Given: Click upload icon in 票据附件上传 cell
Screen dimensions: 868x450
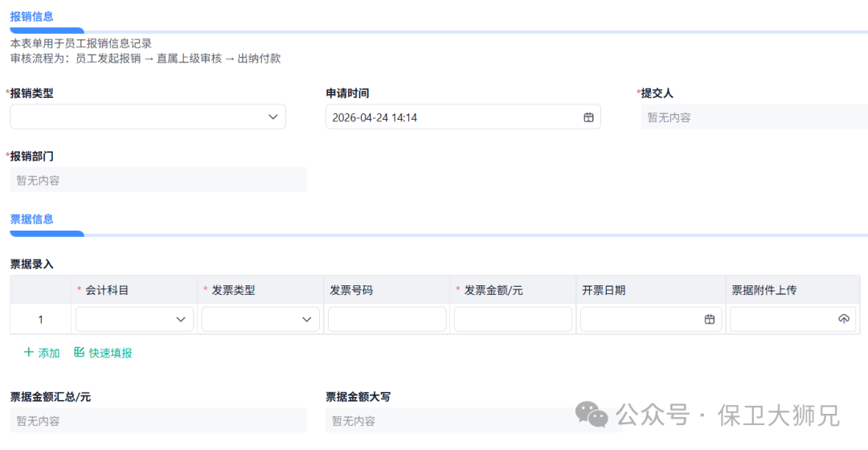Looking at the screenshot, I should [x=843, y=319].
